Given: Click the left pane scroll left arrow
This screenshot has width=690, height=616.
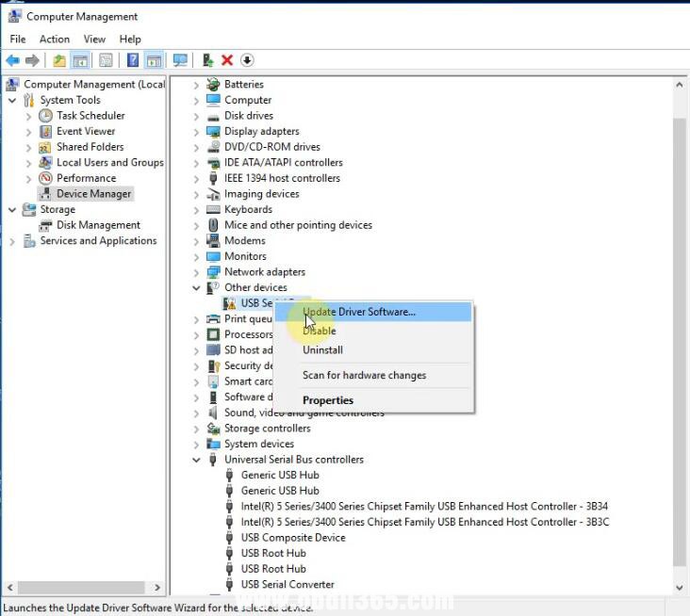Looking at the screenshot, I should pos(10,587).
